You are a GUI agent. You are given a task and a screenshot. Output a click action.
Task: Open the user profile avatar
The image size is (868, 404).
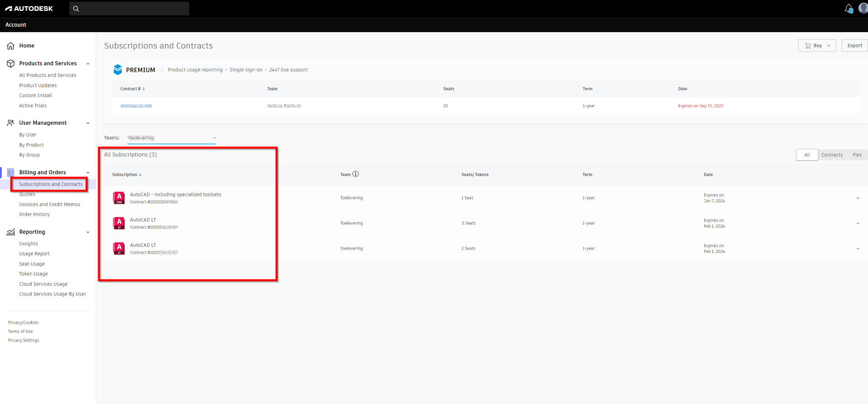[x=863, y=8]
